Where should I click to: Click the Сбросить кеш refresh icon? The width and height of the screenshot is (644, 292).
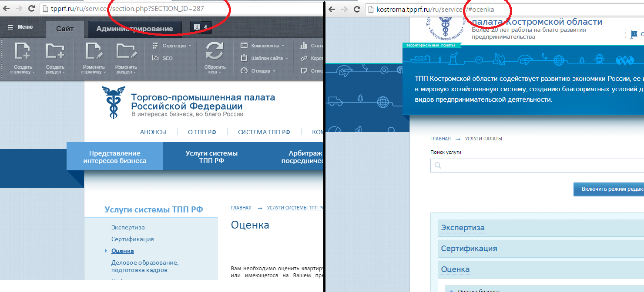click(215, 51)
